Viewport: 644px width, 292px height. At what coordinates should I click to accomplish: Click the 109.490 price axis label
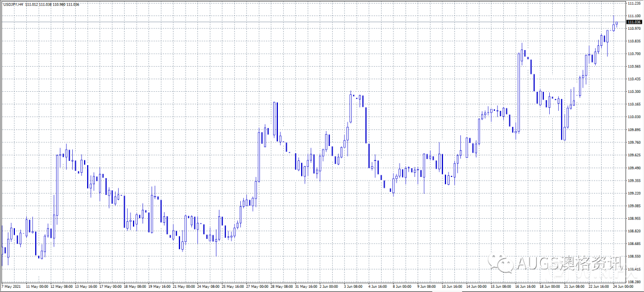click(x=633, y=167)
